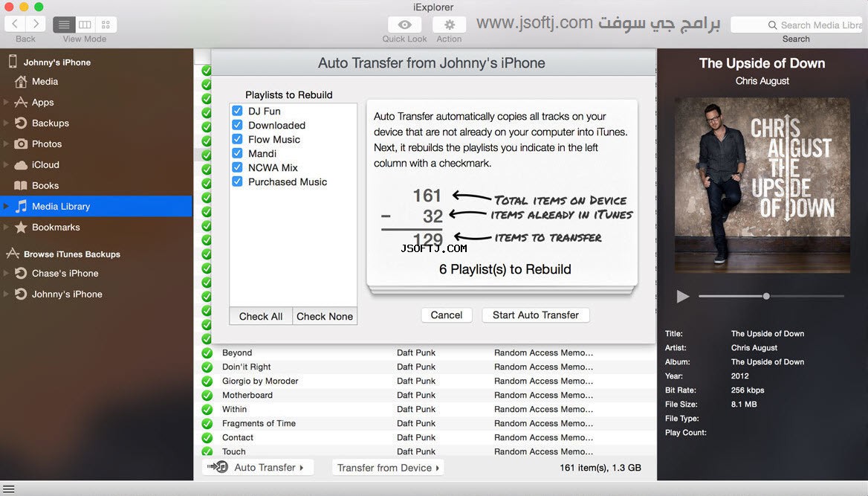The width and height of the screenshot is (868, 496).
Task: Uncheck the Purchased Music playlist
Action: coord(237,181)
